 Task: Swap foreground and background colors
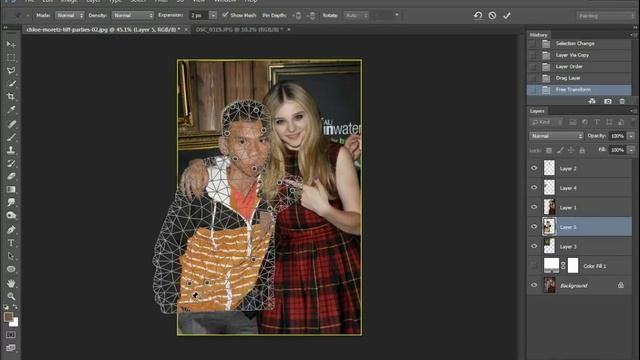coord(15,307)
